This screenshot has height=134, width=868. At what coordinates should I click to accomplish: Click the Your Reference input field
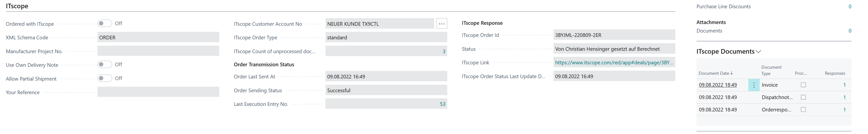[x=158, y=92]
